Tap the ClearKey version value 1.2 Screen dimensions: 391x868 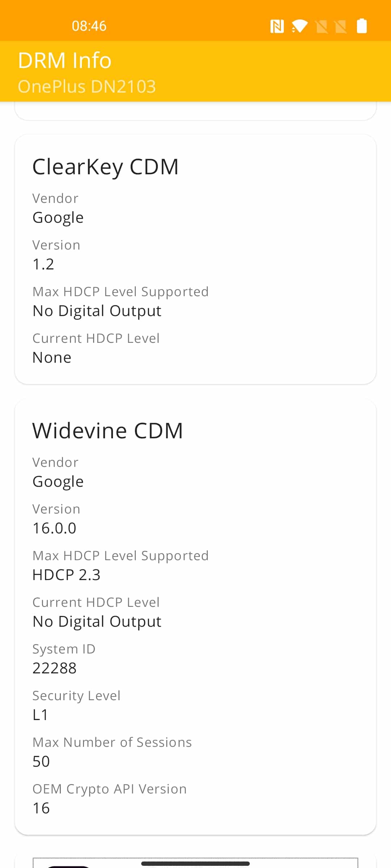point(43,264)
